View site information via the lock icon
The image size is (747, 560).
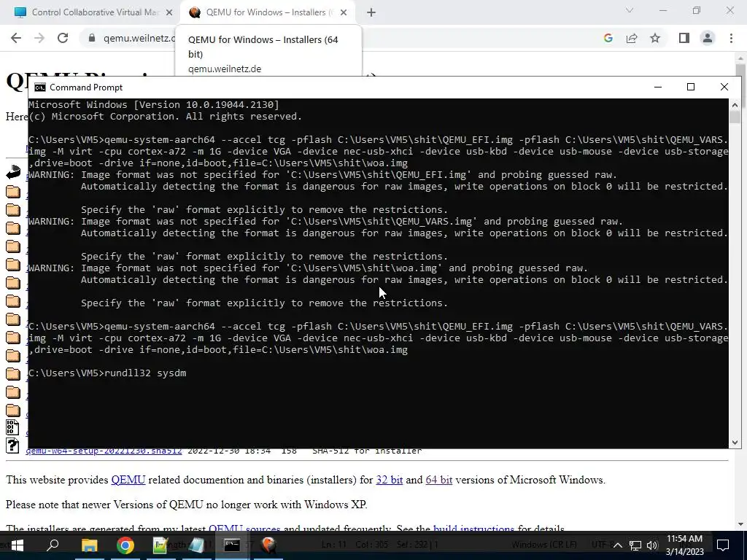pos(92,38)
